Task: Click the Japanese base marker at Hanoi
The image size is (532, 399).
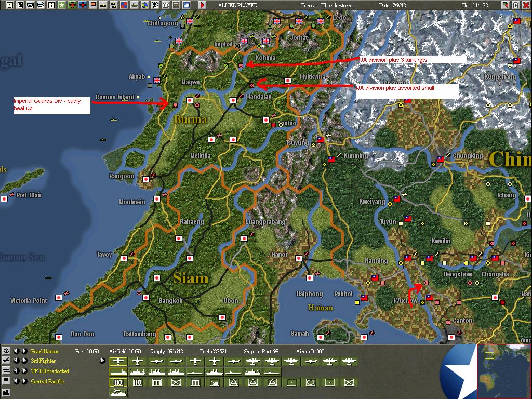Action: (299, 258)
